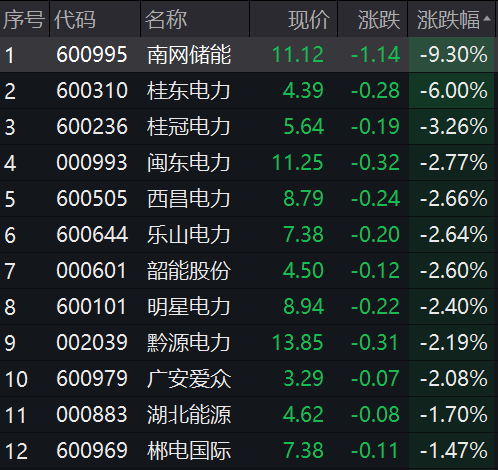Click the -0.28 price change value
This screenshot has width=498, height=470.
[375, 90]
